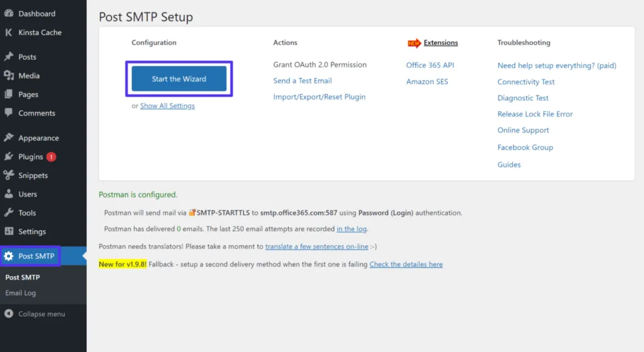Open the Email Log submenu
The image size is (644, 352).
(x=21, y=293)
